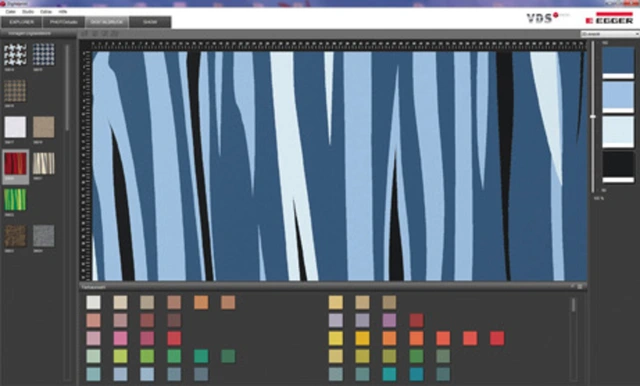Pick the turquoise swatch in bottom row
Viewport: 640px width, 386px height.
click(x=389, y=374)
